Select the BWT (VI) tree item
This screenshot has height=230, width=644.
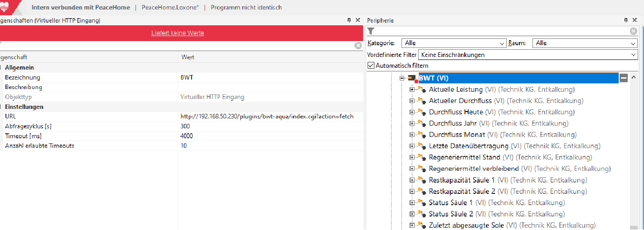pos(518,78)
